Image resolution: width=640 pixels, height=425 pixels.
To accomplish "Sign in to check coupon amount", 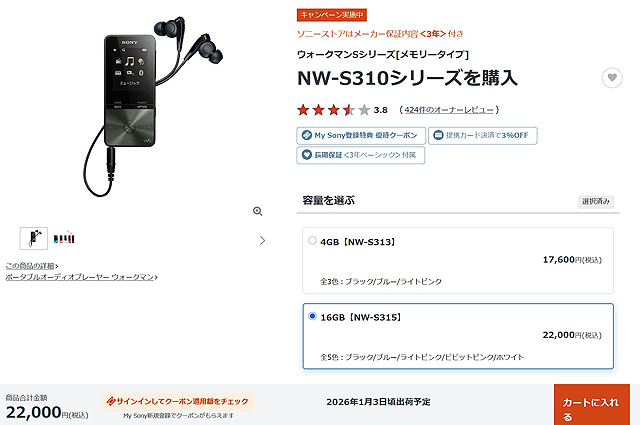I will coord(178,401).
